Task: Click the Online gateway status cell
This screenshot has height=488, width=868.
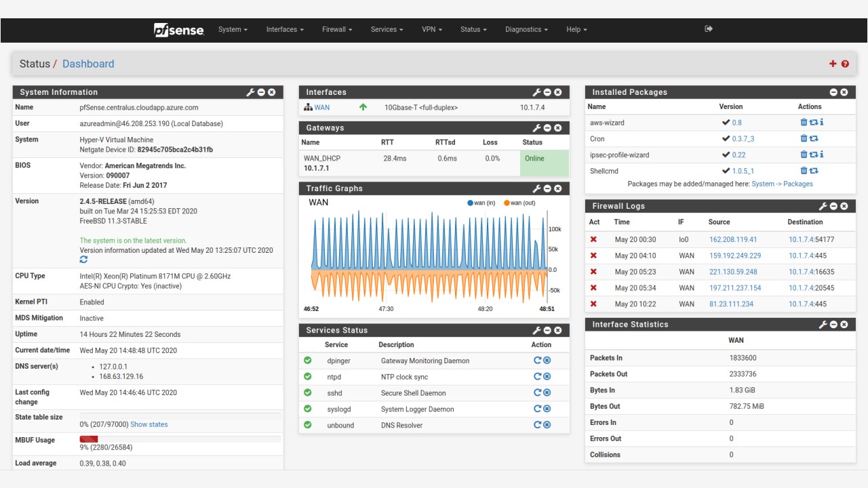Action: click(545, 163)
